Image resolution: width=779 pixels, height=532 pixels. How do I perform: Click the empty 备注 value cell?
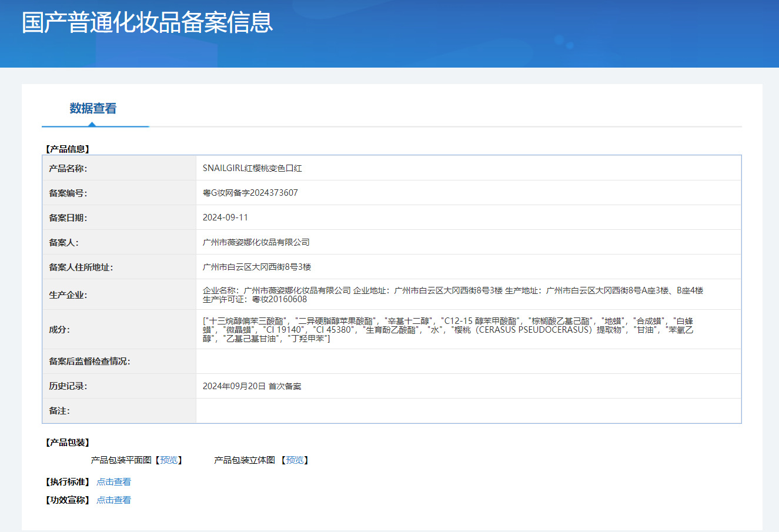[468, 411]
